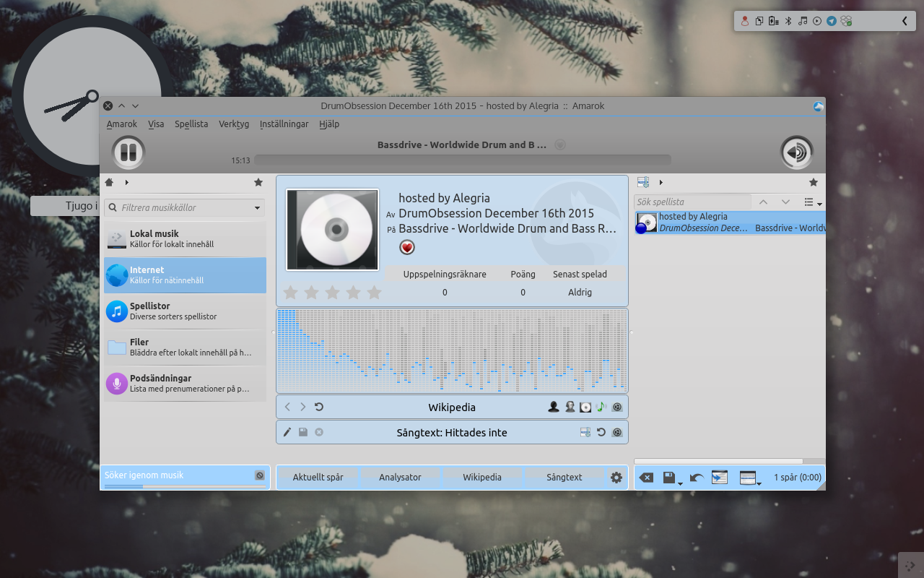This screenshot has height=578, width=924.
Task: Switch to Analysator applet tab
Action: click(x=400, y=477)
